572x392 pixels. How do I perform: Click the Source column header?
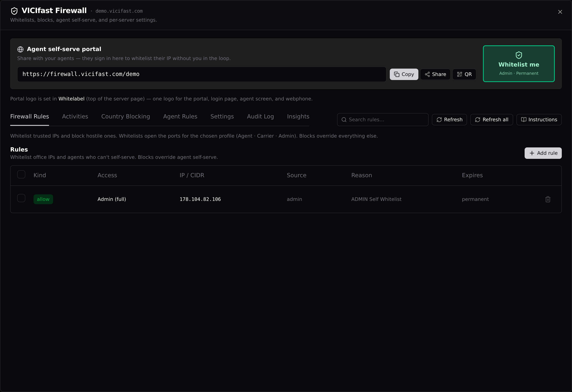coord(296,175)
